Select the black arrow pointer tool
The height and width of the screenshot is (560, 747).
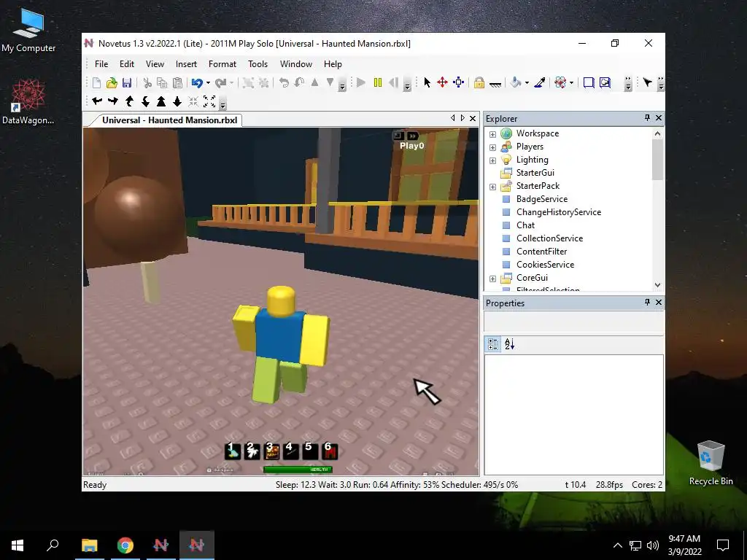point(427,83)
